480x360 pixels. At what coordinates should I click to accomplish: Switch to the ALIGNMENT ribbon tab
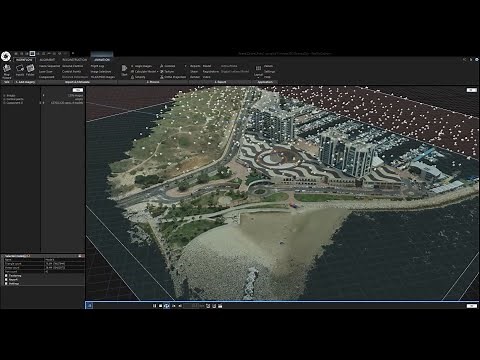coord(47,60)
